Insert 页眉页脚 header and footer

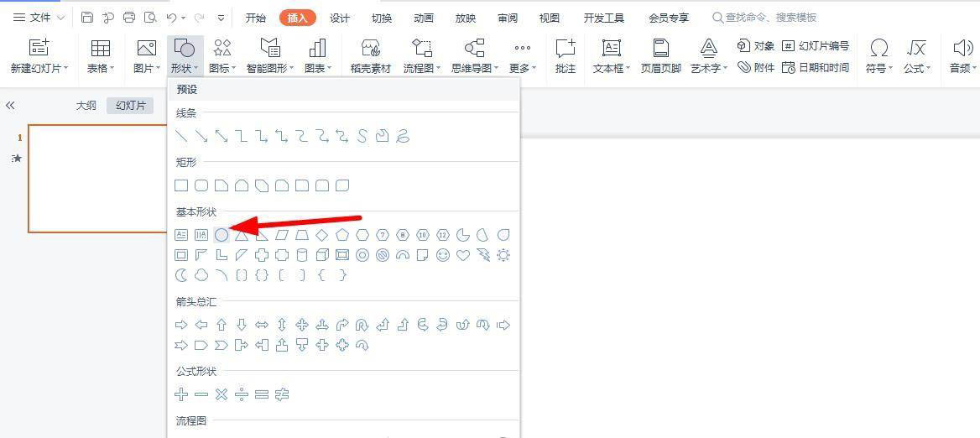pyautogui.click(x=660, y=55)
